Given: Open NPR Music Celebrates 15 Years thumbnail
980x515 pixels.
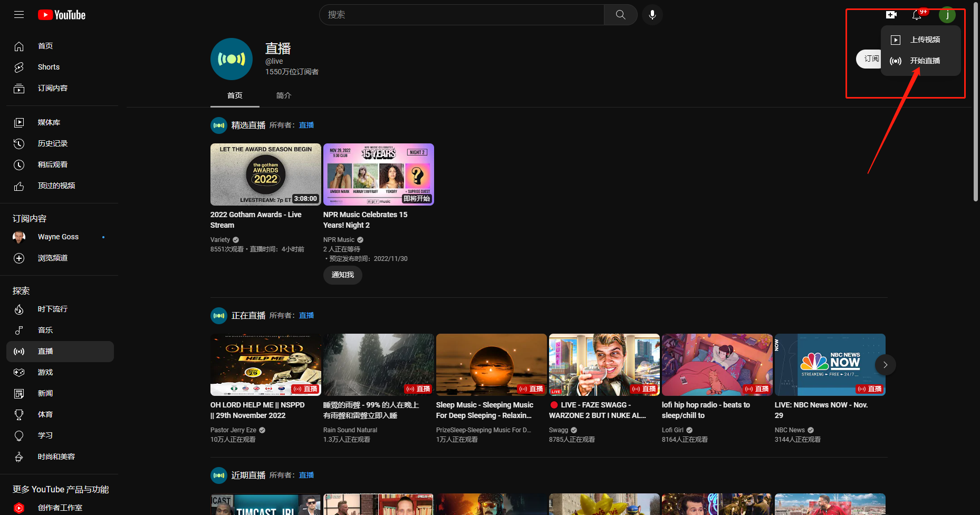Looking at the screenshot, I should point(379,174).
